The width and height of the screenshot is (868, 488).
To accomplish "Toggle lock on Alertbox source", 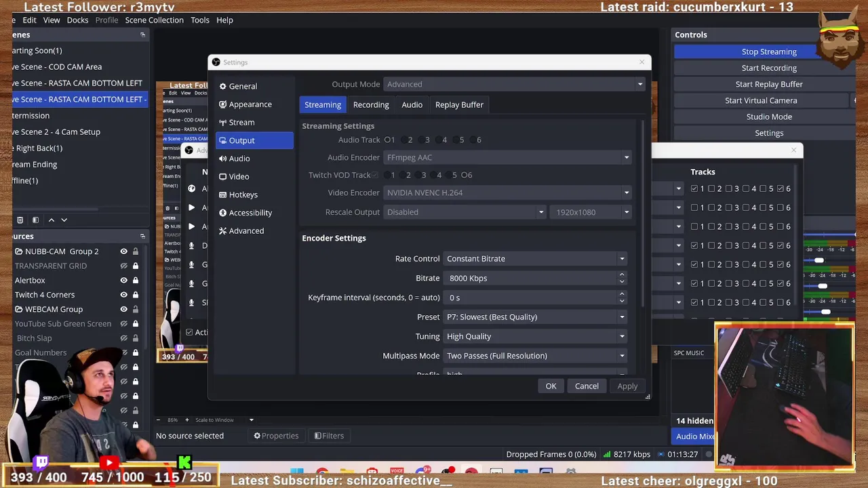I will click(x=136, y=281).
